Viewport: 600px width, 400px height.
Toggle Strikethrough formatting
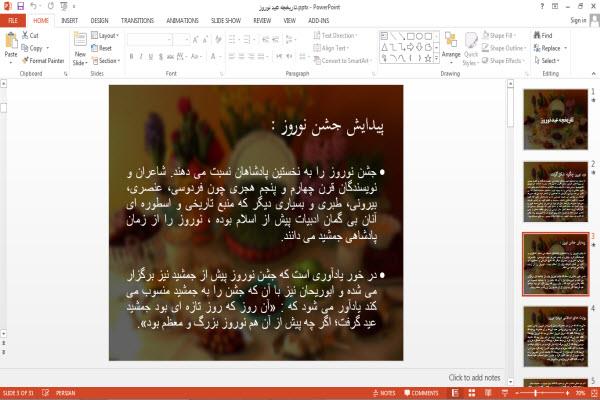pos(170,57)
